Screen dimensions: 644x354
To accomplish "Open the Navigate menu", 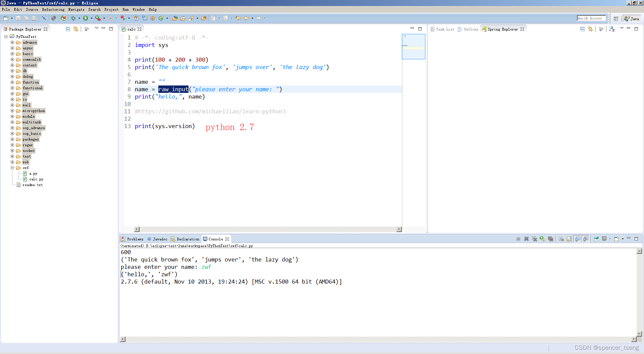I will pos(76,9).
